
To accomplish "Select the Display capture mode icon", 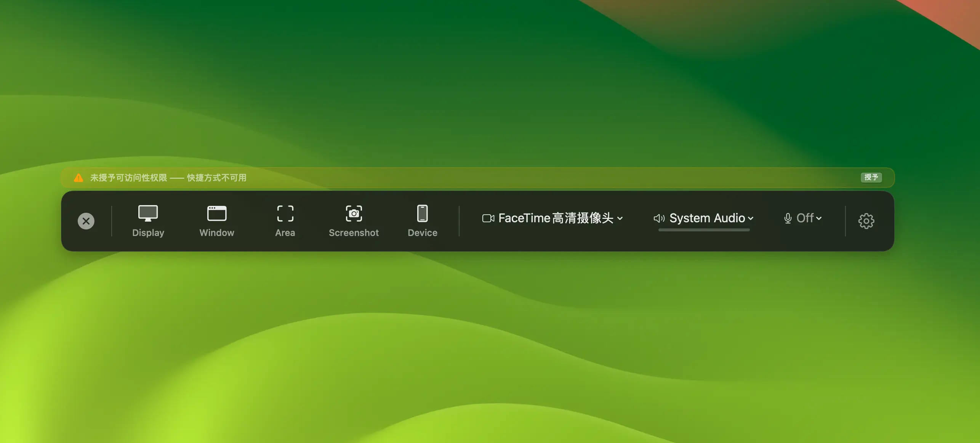I will 148,213.
